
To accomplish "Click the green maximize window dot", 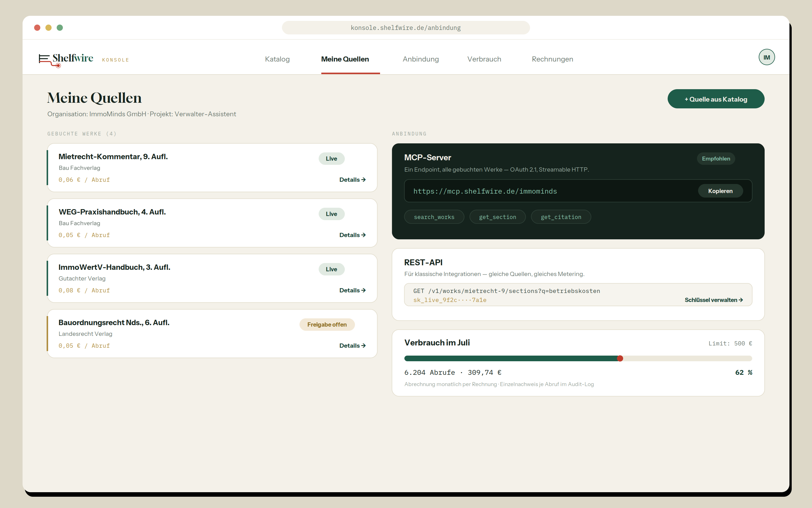I will click(60, 28).
